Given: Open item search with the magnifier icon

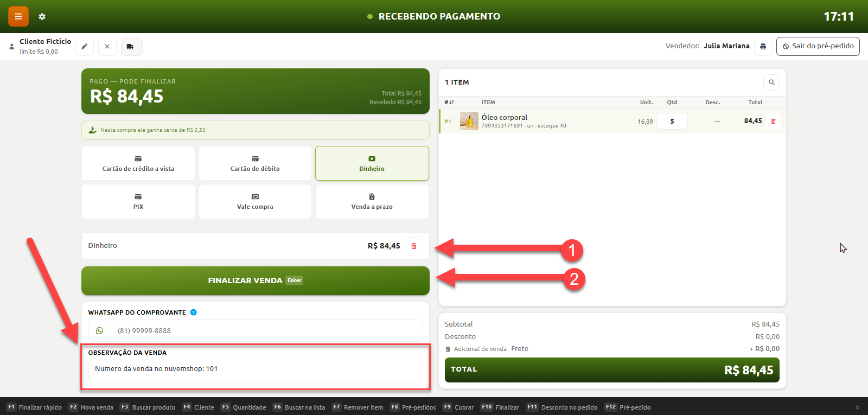Looking at the screenshot, I should 771,82.
